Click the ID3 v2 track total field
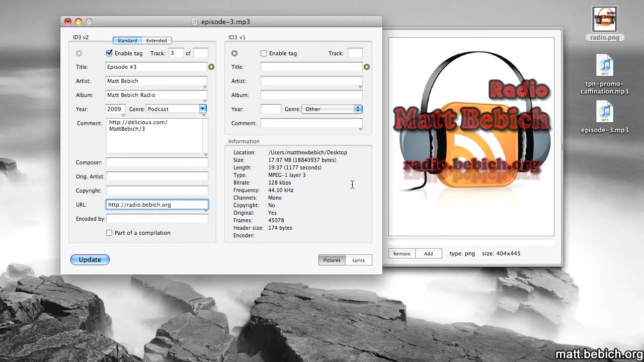Screen dimensions: 644x362 [x=201, y=53]
